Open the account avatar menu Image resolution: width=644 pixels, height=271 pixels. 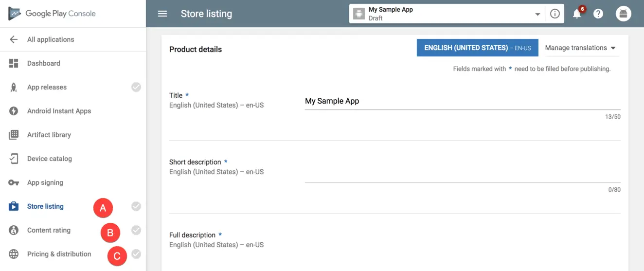(x=623, y=14)
